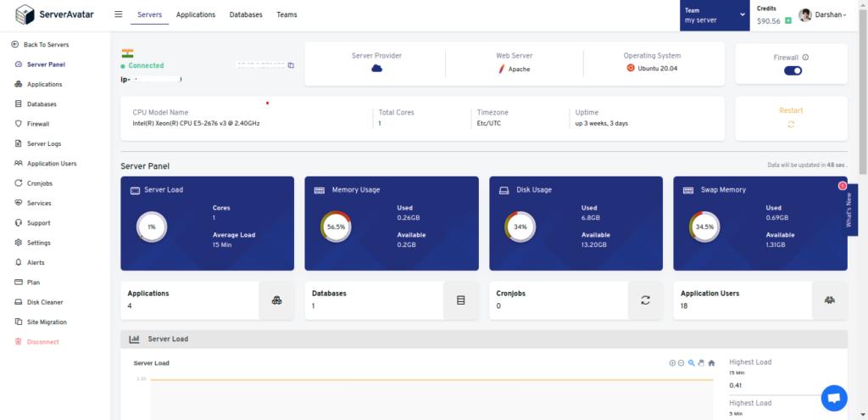This screenshot has height=420, width=868.
Task: Go to the Teams top tab
Action: coord(287,15)
